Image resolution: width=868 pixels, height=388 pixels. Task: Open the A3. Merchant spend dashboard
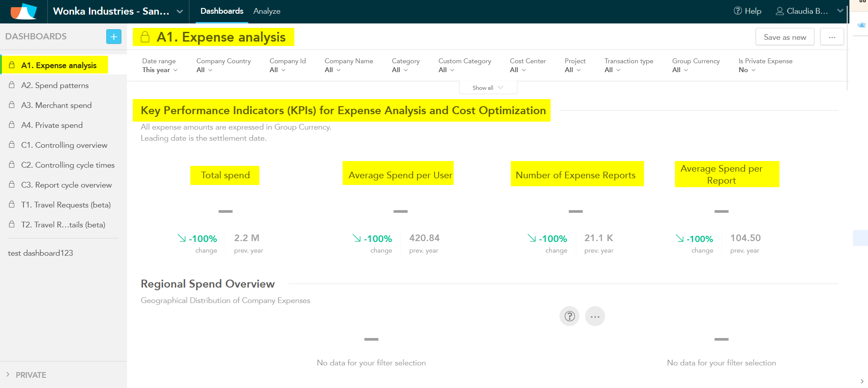(63, 105)
